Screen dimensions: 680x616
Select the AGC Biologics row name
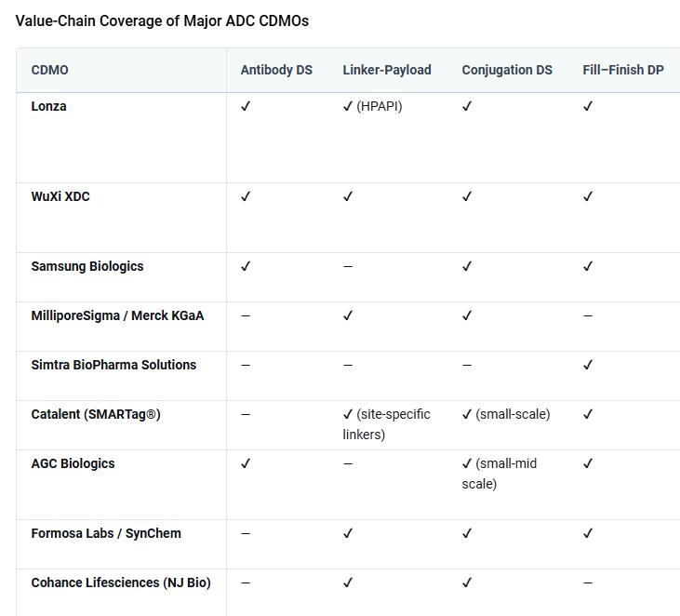(73, 463)
